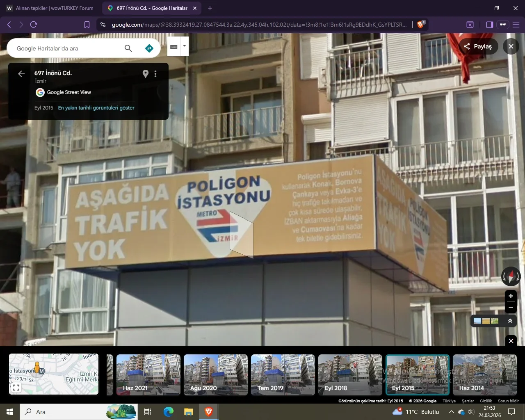Click the location pin icon in the info panel
This screenshot has height=420, width=525.
[x=145, y=74]
